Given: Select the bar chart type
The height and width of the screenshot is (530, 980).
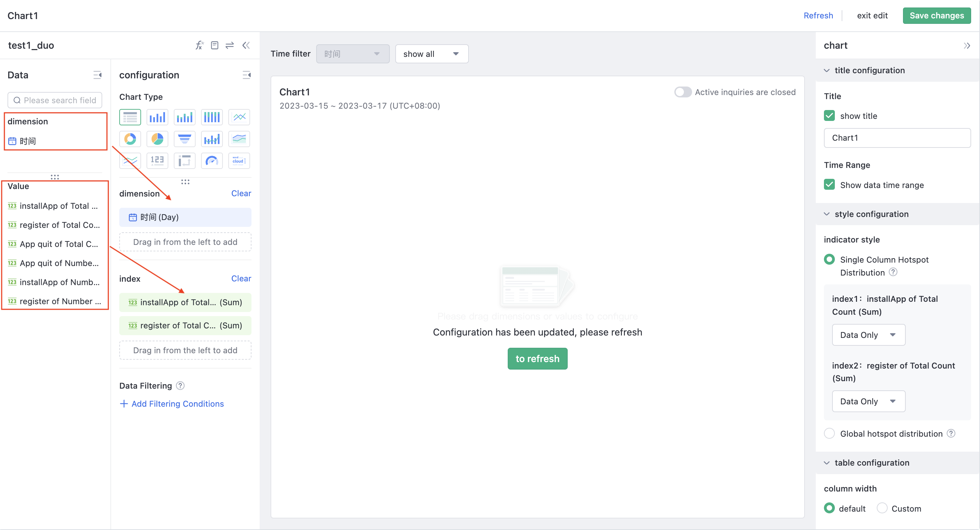Looking at the screenshot, I should (x=157, y=117).
